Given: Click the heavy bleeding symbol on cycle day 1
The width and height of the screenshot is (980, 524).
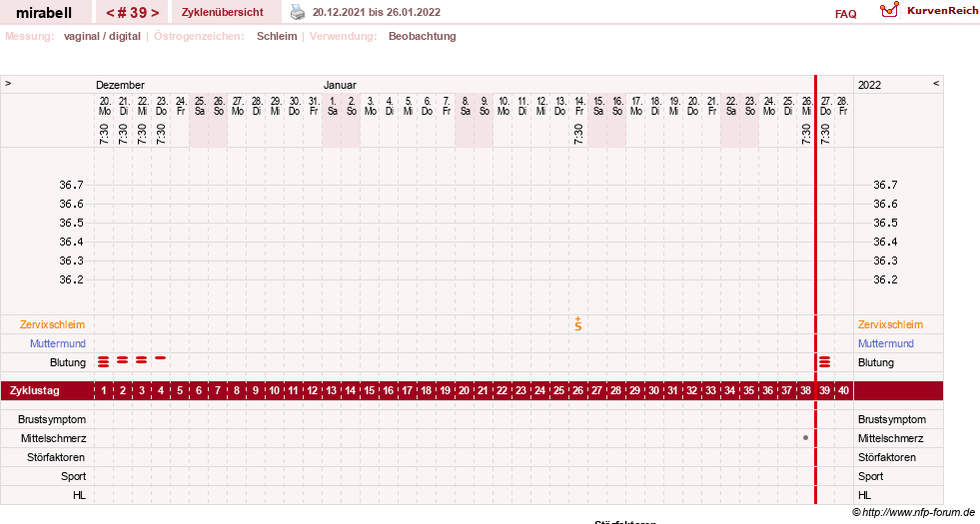Looking at the screenshot, I should click(x=104, y=361).
